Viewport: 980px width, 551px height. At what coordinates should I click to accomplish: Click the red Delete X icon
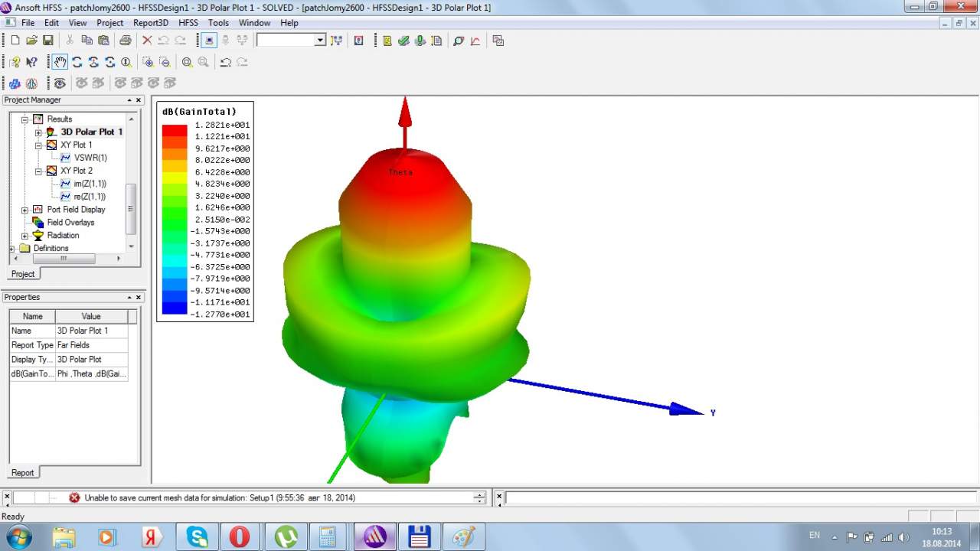coord(147,41)
